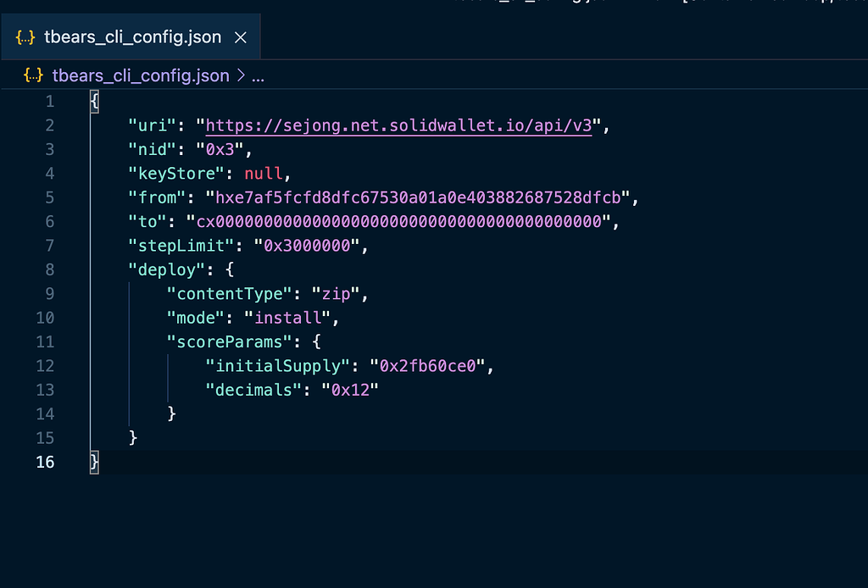Collapse the scoreParams object on line 11
Screen dimensions: 868x588
pyautogui.click(x=73, y=341)
